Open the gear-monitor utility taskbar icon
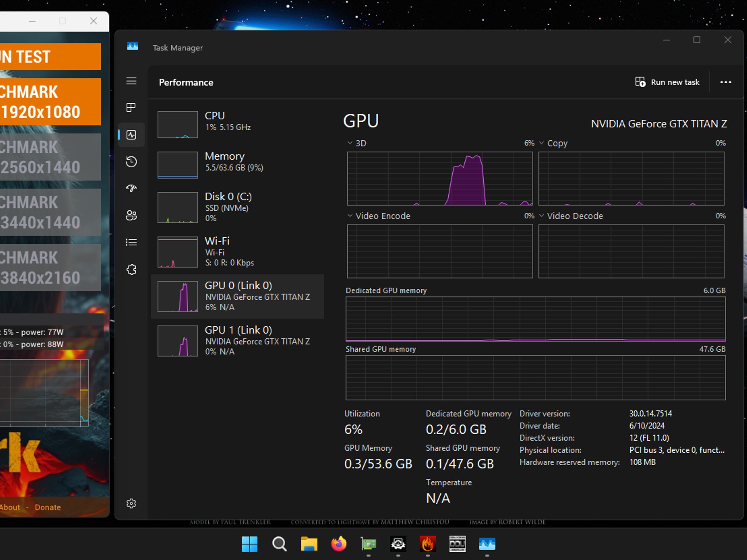This screenshot has height=560, width=747. click(x=398, y=544)
